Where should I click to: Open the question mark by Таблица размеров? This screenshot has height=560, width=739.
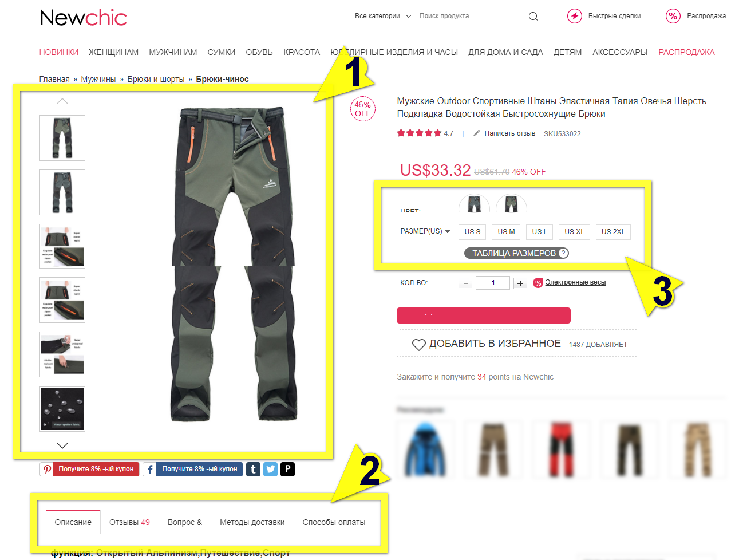563,253
